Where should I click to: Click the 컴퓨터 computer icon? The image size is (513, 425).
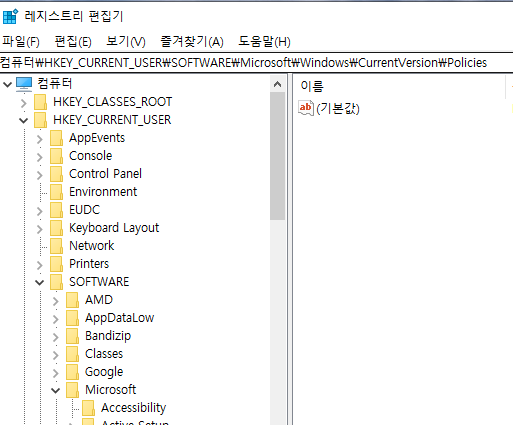[x=24, y=84]
